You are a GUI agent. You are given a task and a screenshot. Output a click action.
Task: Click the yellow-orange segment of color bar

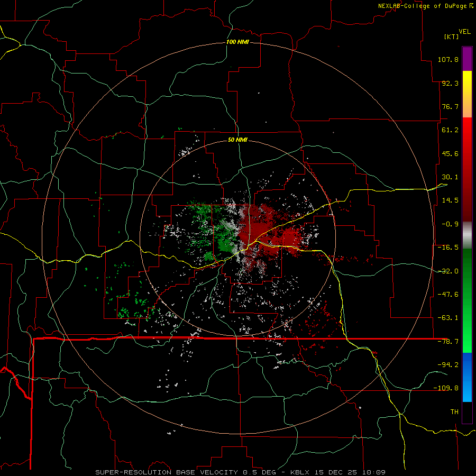(467, 94)
